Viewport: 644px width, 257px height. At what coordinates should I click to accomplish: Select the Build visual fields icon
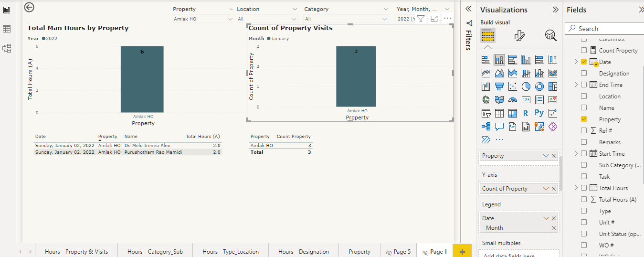[x=487, y=35]
